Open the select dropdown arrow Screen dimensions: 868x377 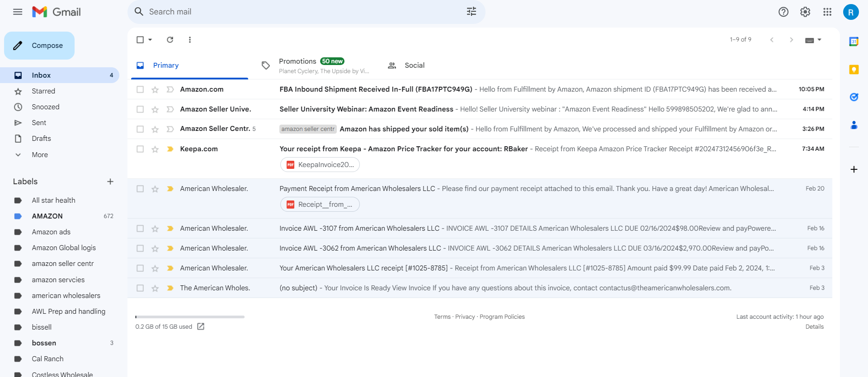pos(150,40)
